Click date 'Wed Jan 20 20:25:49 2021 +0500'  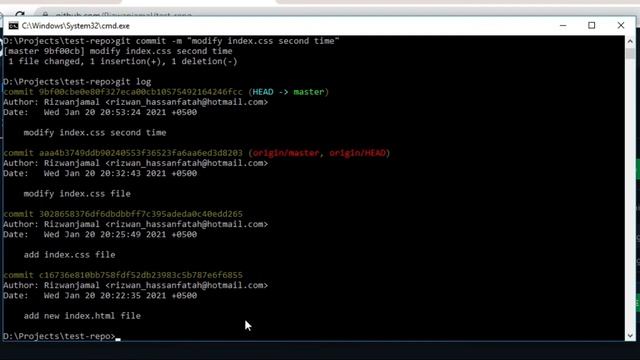120,234
